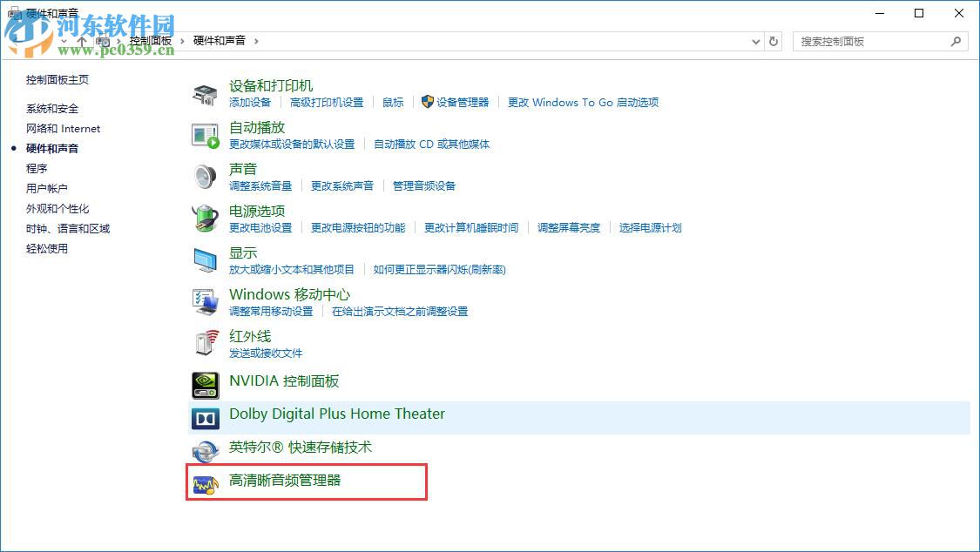Click the Dolby Digital Plus Home Theater icon
Image resolution: width=980 pixels, height=552 pixels.
[x=205, y=418]
